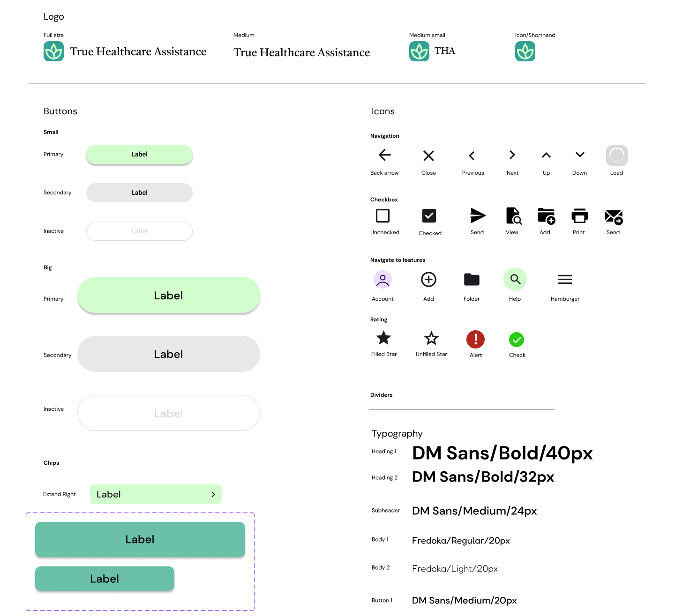Click the Print icon
Viewport: 675px width, 616px height.
pos(579,216)
